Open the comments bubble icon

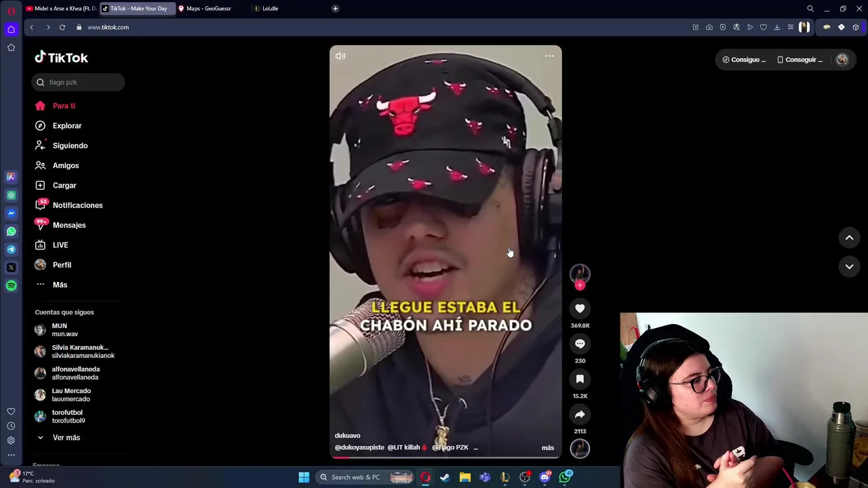580,344
